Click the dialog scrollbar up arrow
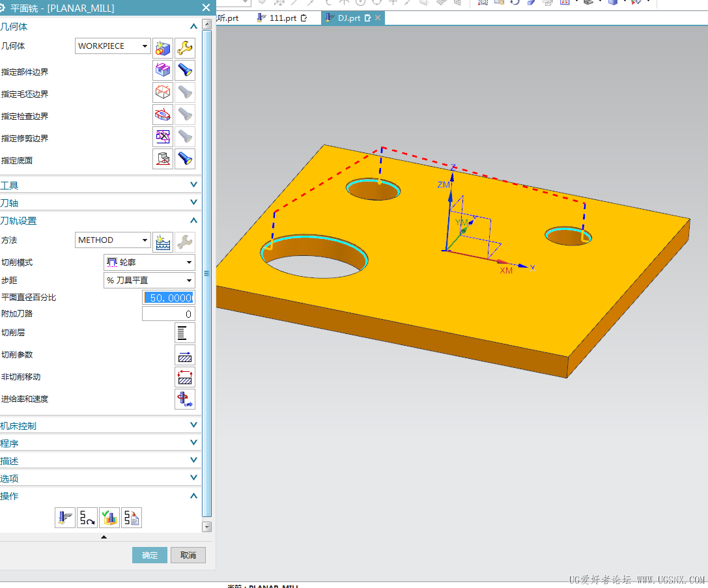 coord(207,24)
